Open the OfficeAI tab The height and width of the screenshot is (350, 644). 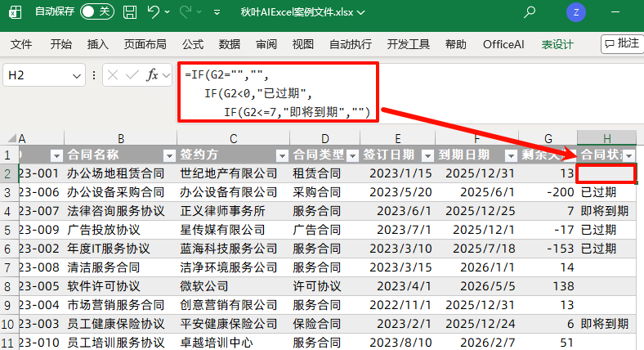[x=503, y=44]
